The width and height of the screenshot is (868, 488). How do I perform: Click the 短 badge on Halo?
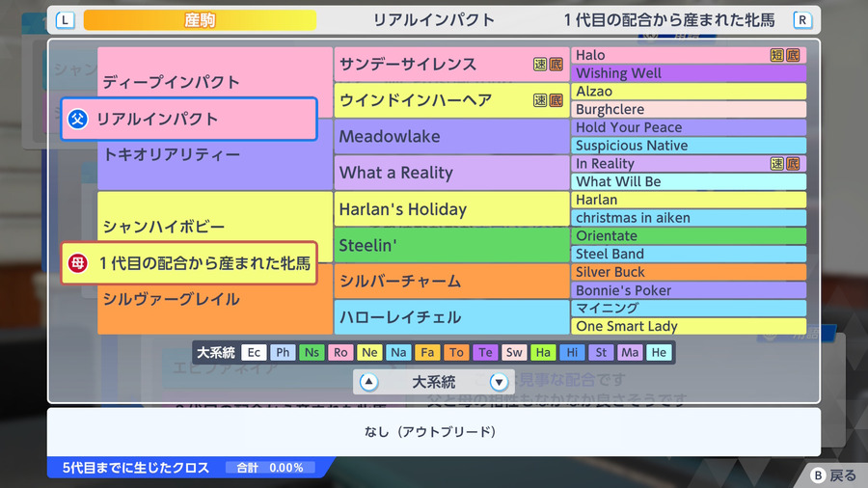pos(777,55)
